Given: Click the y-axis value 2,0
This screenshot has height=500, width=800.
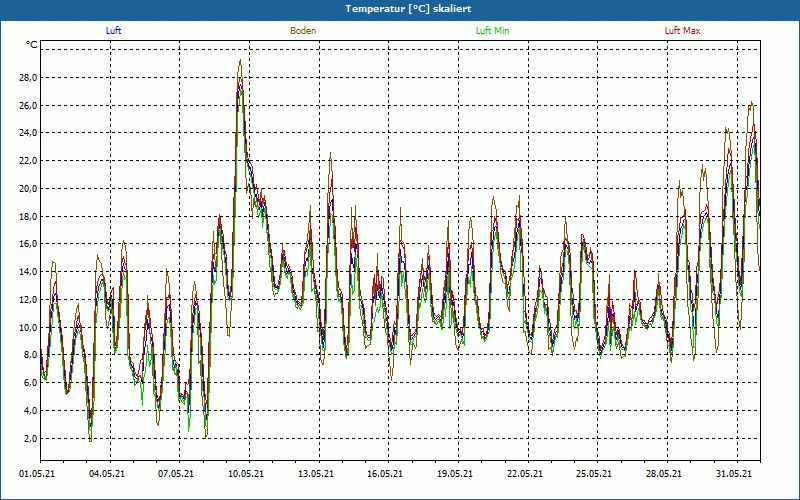Looking at the screenshot, I should click(x=30, y=439).
